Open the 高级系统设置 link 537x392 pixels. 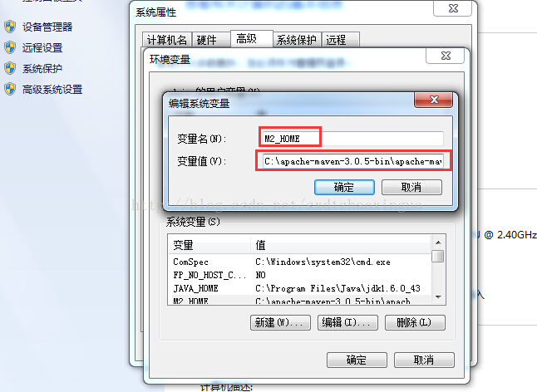pos(52,90)
